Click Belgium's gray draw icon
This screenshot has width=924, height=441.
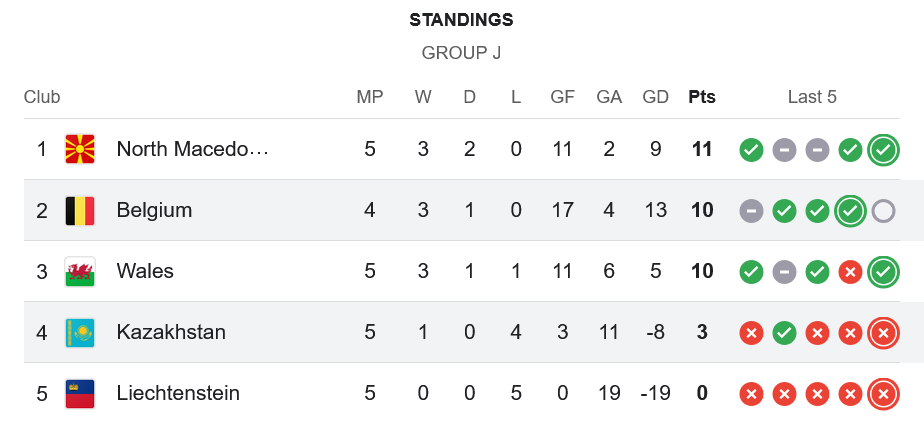(x=752, y=211)
